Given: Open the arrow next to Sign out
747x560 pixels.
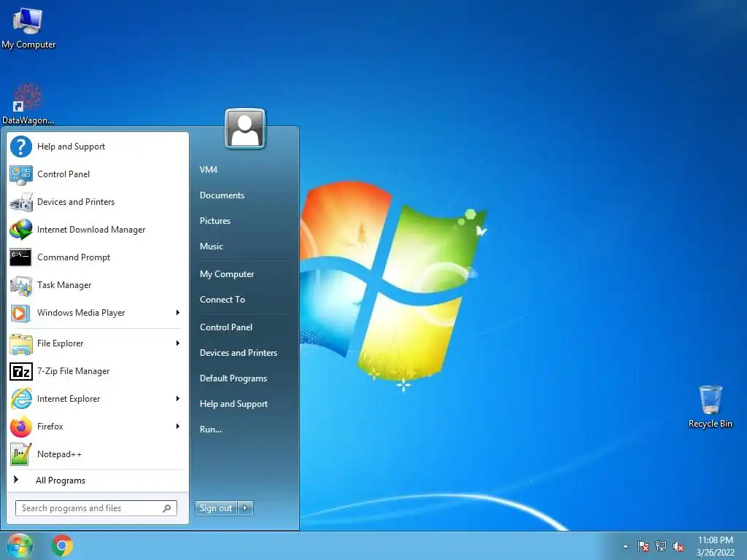Looking at the screenshot, I should (245, 508).
